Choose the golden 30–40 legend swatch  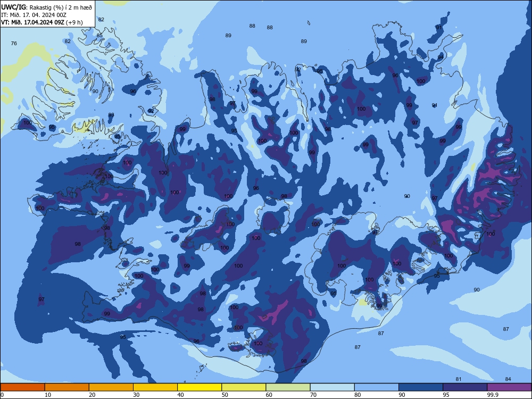[155, 387]
